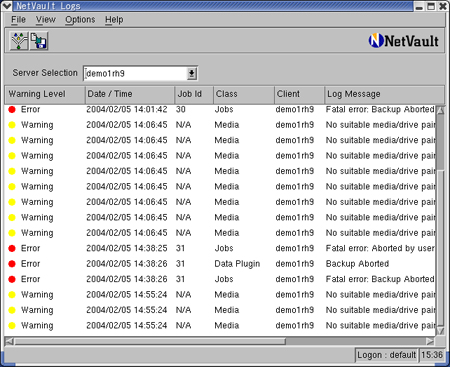Sort by the Class column header
Viewport: 450px width, 367px height.
click(244, 94)
